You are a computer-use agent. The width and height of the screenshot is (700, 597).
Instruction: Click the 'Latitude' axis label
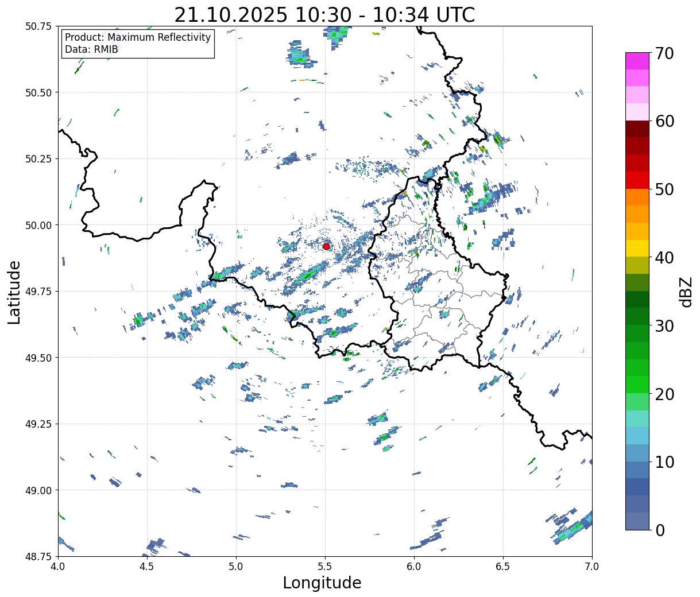pos(14,292)
